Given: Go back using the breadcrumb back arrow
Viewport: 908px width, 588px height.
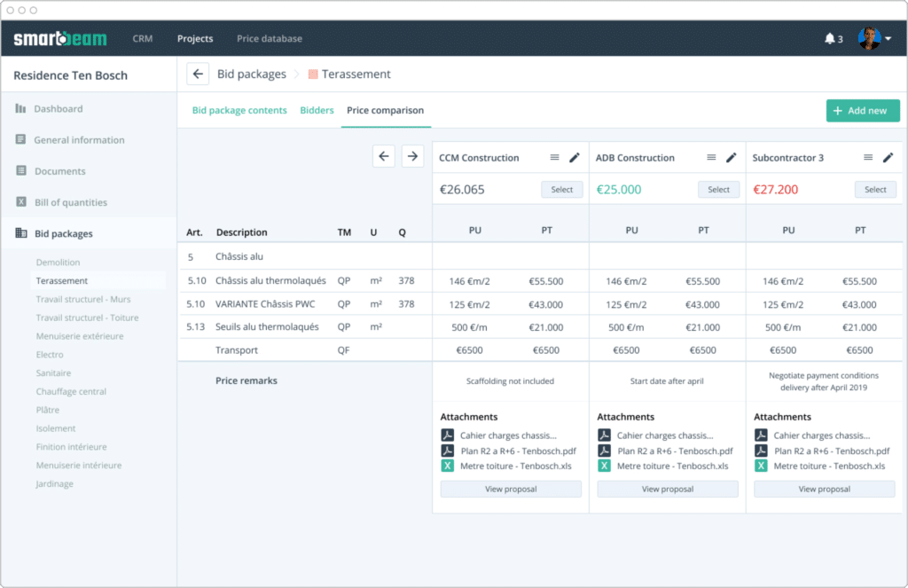Looking at the screenshot, I should (x=197, y=74).
